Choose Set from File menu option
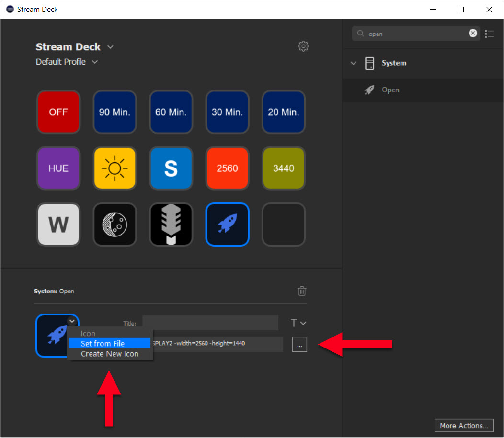 point(110,343)
